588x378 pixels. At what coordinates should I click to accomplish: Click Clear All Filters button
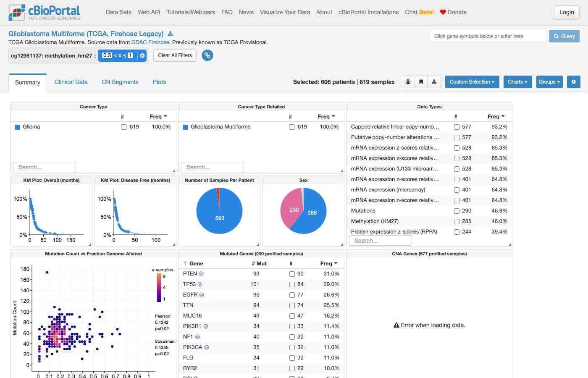[175, 55]
